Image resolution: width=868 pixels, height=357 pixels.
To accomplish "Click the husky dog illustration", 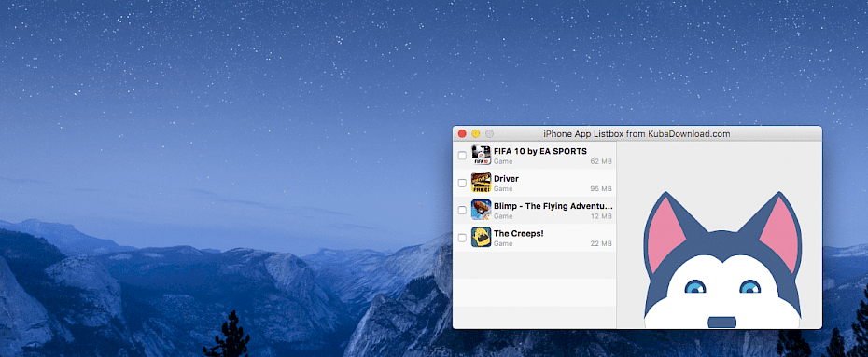I will click(x=722, y=260).
